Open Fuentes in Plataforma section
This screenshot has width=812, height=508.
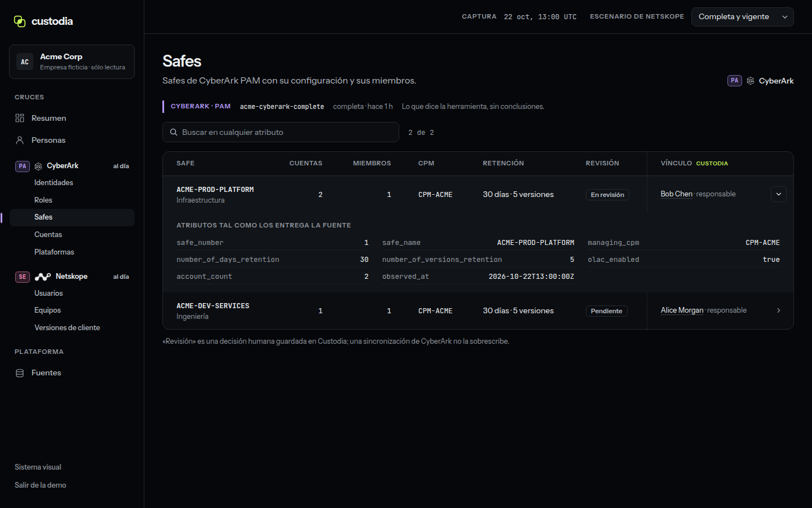[x=72, y=373]
